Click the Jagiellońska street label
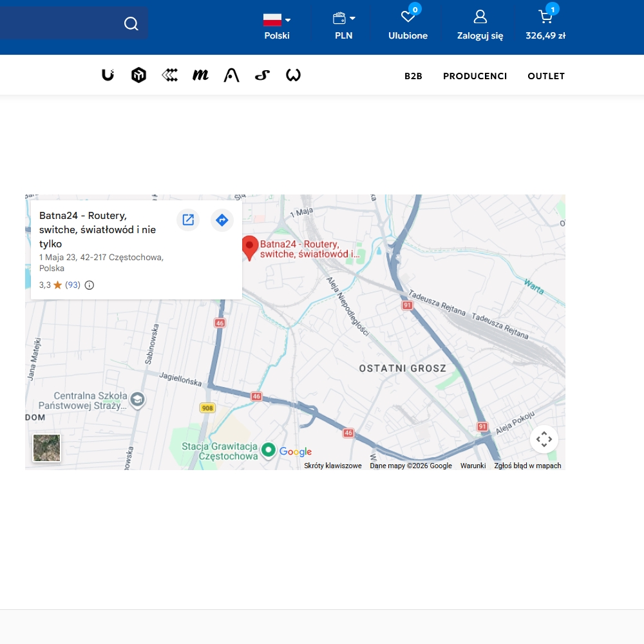 180,379
